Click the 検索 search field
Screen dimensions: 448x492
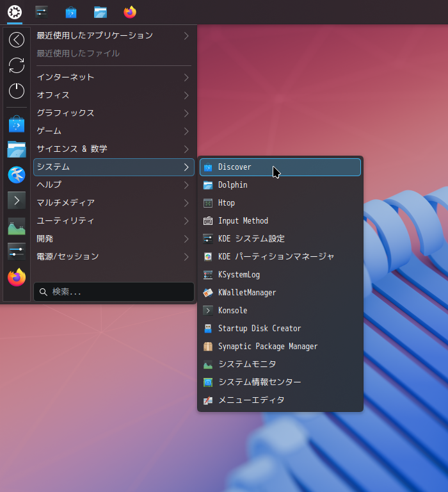tap(114, 292)
